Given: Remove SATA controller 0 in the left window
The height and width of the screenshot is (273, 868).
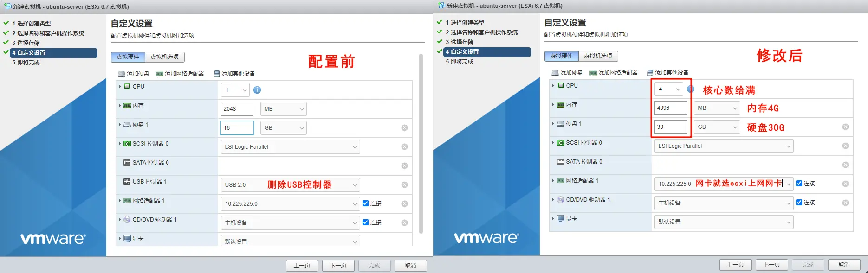Looking at the screenshot, I should click(x=405, y=166).
